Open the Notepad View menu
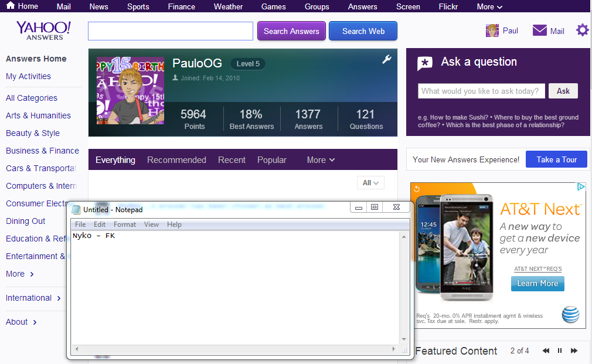This screenshot has height=364, width=592. point(151,224)
